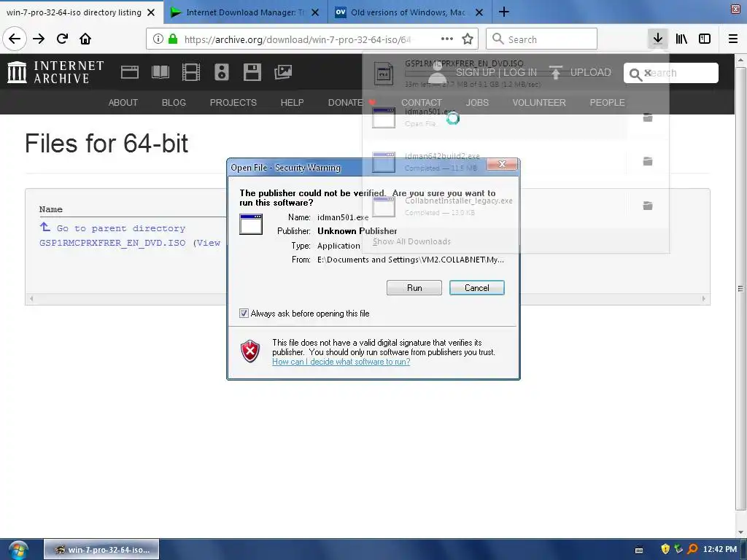Open the Firefox hamburger menu
The image size is (747, 560).
click(733, 39)
